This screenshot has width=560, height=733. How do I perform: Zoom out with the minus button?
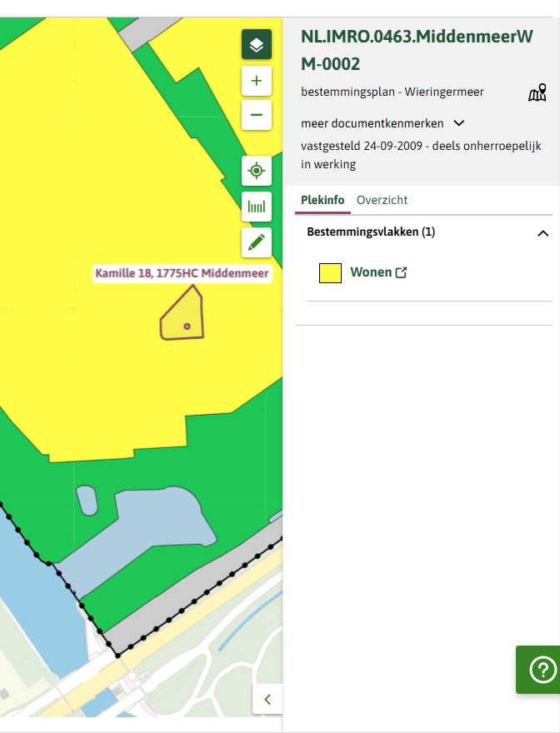257,115
